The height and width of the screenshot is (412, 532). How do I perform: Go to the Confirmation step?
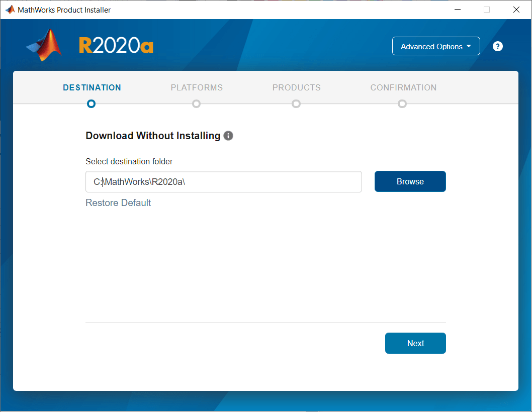tap(403, 87)
